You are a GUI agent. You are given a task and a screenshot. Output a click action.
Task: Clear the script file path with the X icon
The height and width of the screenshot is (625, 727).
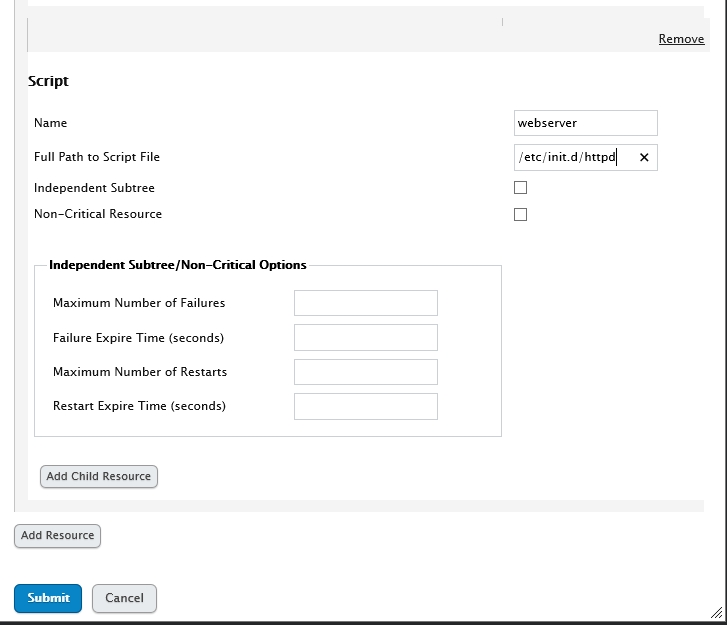[x=644, y=158]
